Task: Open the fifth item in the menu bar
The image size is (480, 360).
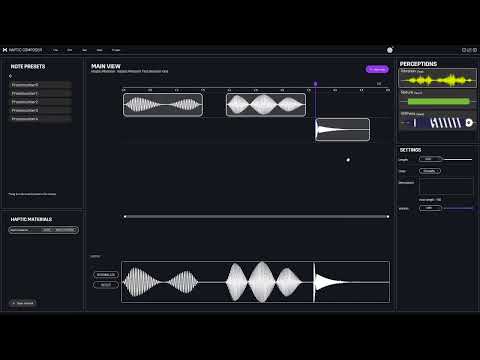Action: click(x=116, y=50)
